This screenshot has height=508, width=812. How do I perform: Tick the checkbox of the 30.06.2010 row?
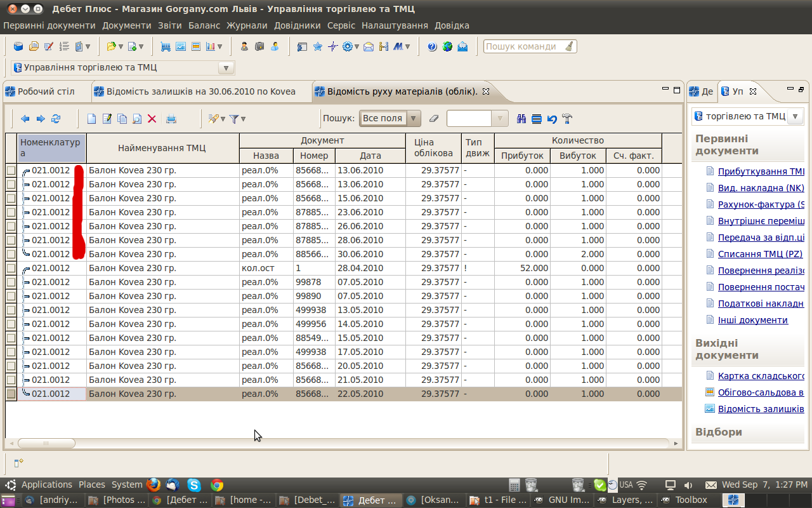click(11, 254)
